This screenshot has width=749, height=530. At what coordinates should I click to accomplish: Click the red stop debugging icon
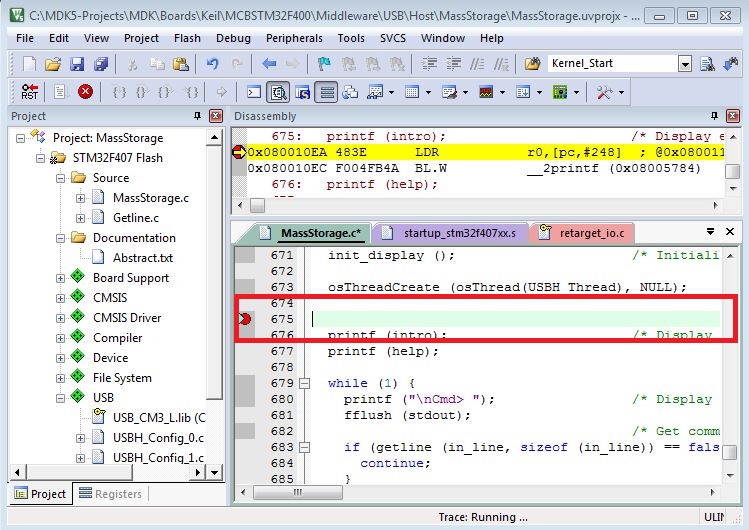pos(85,92)
